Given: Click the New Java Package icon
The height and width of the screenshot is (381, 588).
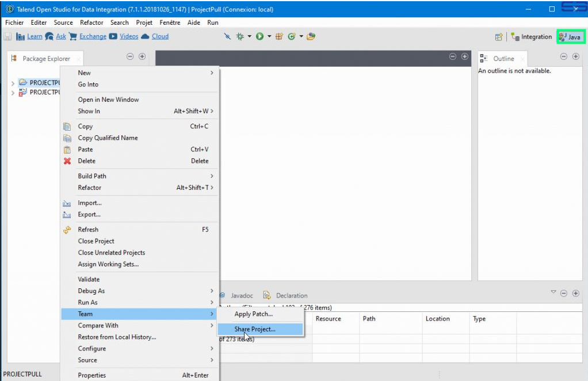Looking at the screenshot, I should [279, 36].
